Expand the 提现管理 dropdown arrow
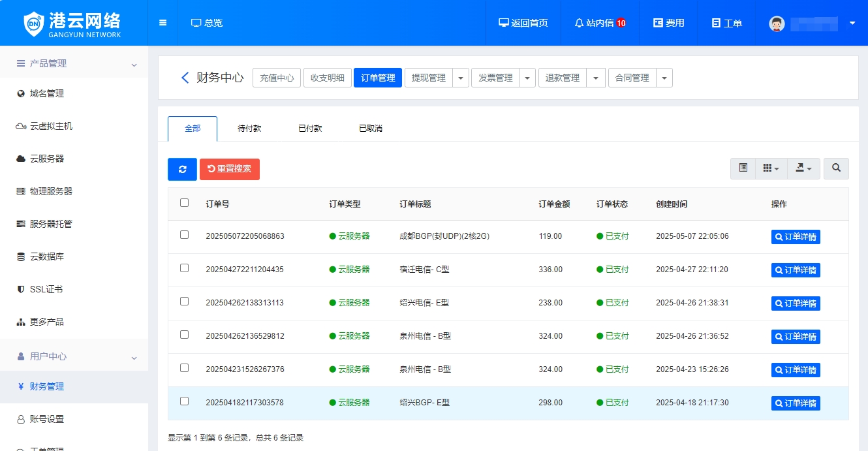This screenshot has height=451, width=868. click(x=461, y=77)
